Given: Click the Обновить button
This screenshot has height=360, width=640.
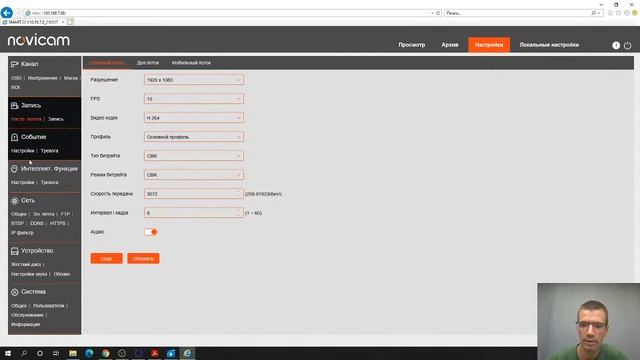Looking at the screenshot, I should [143, 258].
